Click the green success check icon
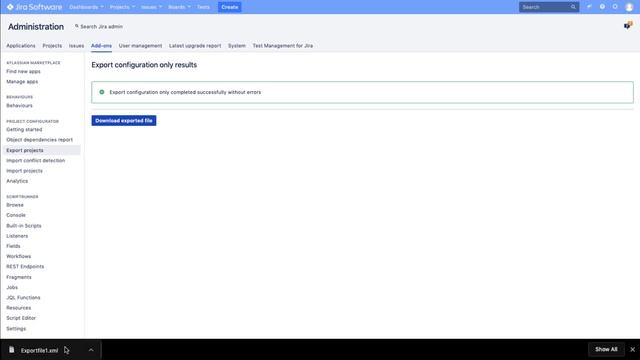Image resolution: width=640 pixels, height=360 pixels. tap(102, 92)
